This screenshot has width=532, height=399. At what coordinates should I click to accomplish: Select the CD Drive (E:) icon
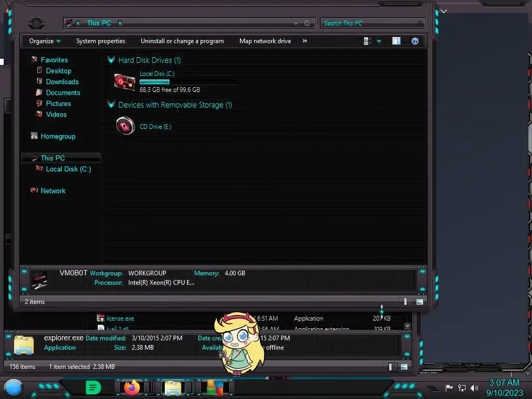point(125,126)
